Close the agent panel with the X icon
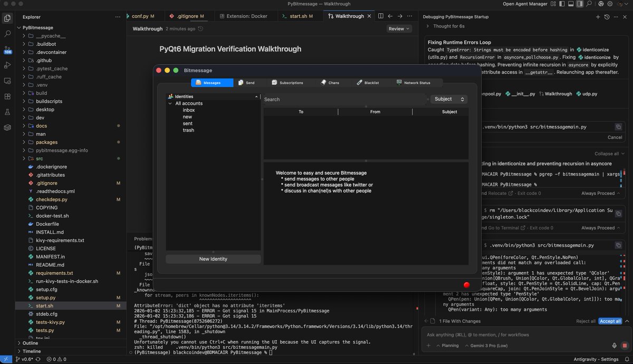The image size is (633, 364). (625, 17)
